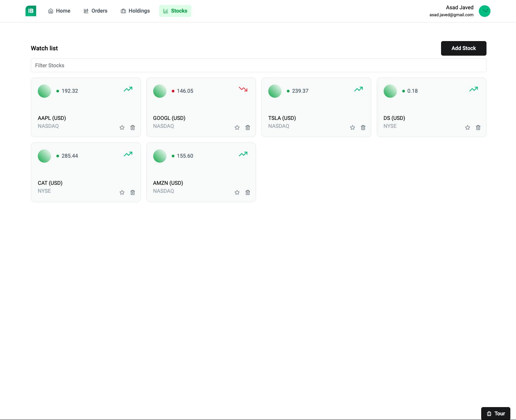Click the AMZN price 155.60
Screen dimensions: 516x420
tap(185, 156)
